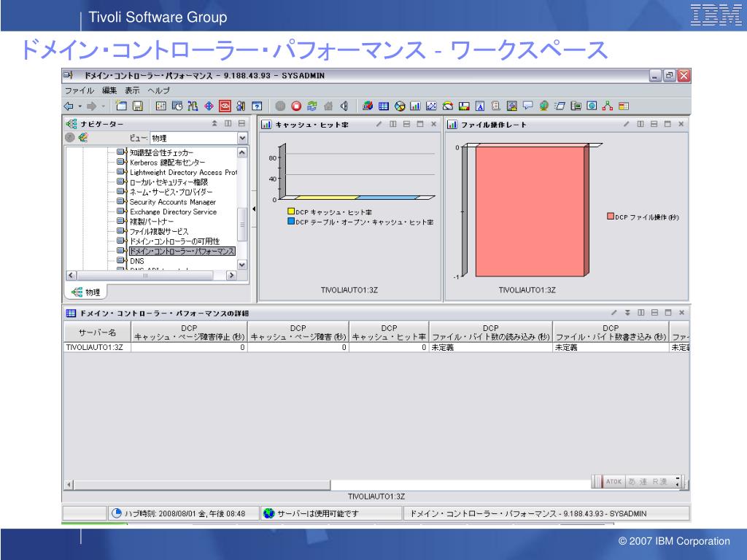Click yellow DCP キャッシュ・ヒット率 legend swatch

(x=290, y=211)
